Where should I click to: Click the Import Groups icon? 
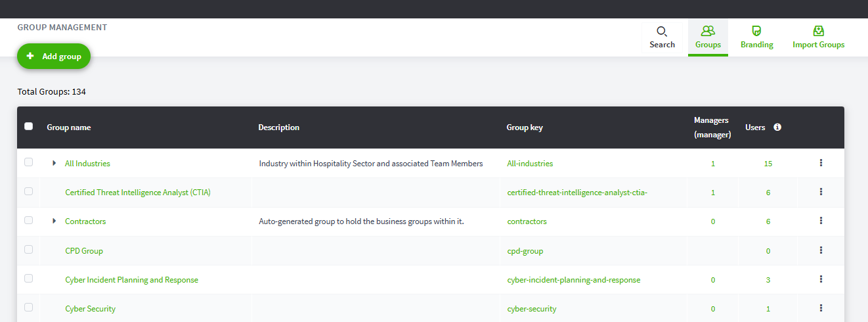[818, 31]
